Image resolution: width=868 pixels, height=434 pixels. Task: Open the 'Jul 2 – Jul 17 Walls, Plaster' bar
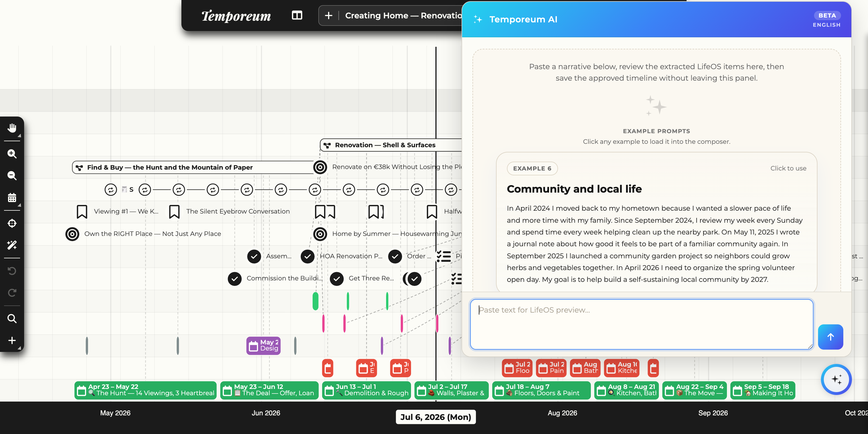click(x=452, y=390)
